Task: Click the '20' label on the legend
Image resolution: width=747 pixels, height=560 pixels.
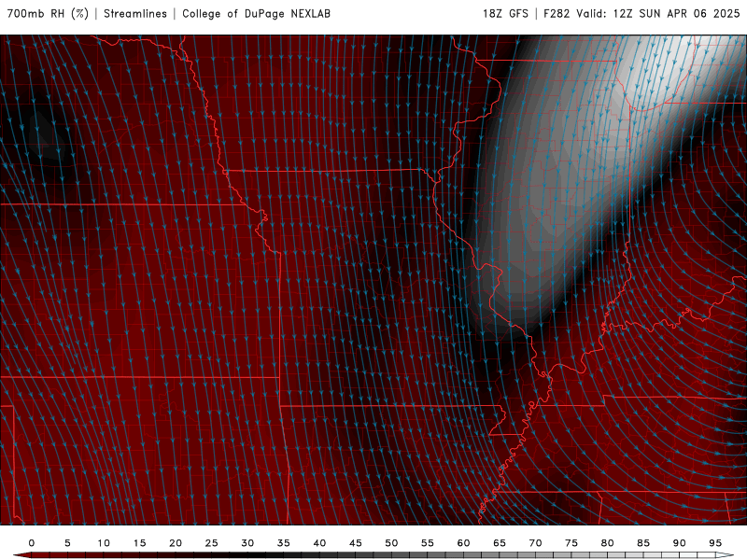Action: tap(176, 543)
